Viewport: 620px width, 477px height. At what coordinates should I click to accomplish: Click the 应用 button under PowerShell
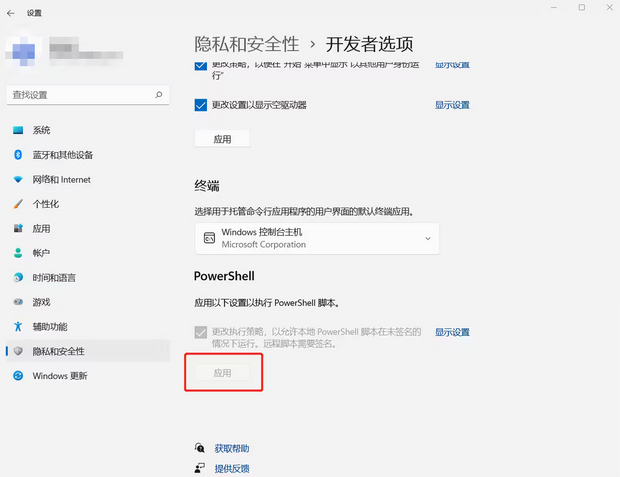coord(222,373)
